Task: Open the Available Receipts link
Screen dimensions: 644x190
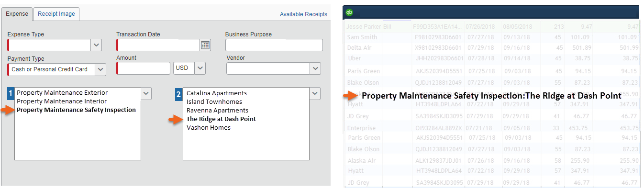Action: [x=303, y=14]
